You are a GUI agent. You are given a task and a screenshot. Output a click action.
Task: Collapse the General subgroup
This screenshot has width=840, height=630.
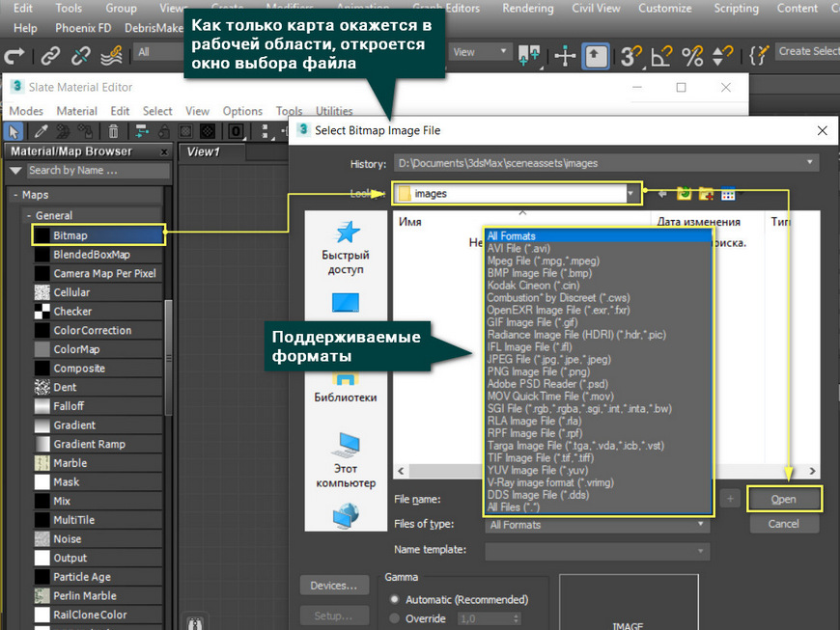pyautogui.click(x=29, y=215)
